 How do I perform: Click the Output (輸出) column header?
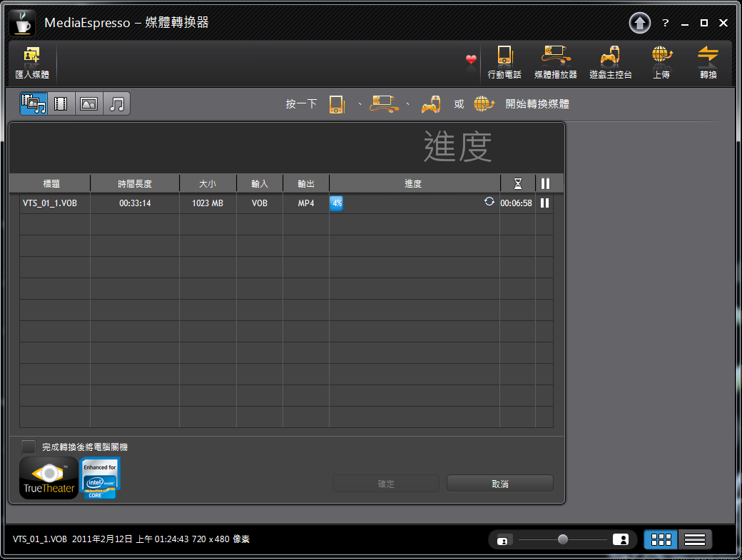coord(305,183)
